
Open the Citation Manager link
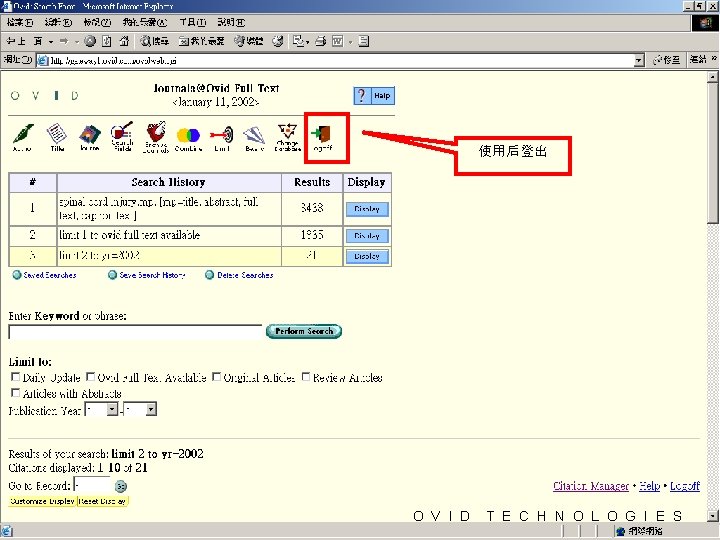pos(591,486)
